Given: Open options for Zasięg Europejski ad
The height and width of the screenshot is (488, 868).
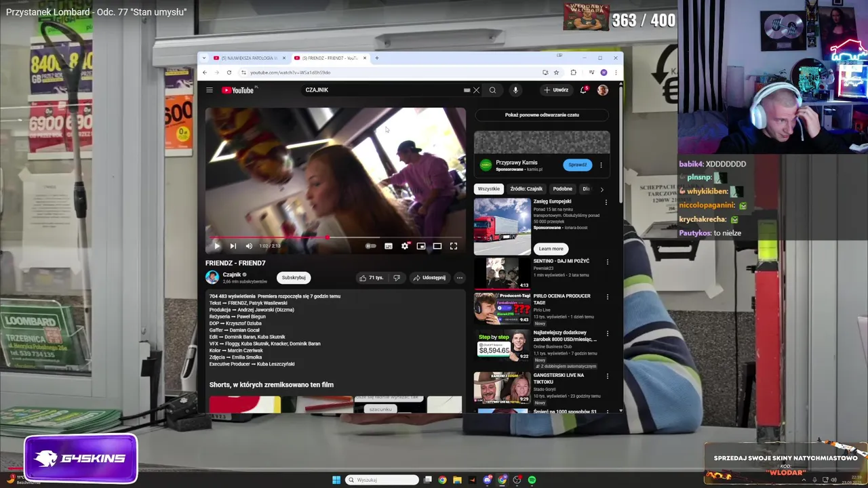Looking at the screenshot, I should click(x=606, y=202).
